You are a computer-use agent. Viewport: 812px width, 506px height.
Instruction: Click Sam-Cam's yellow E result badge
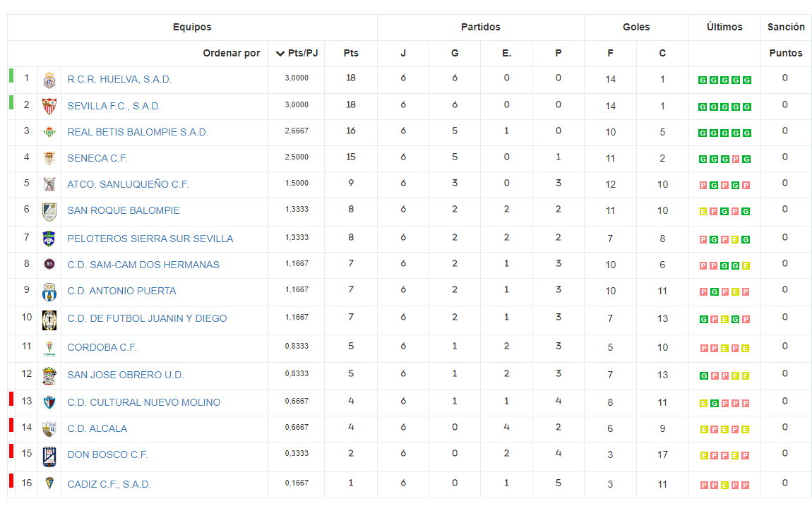pos(746,266)
